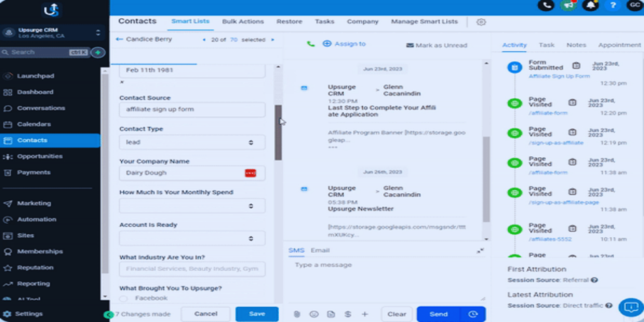Open the Restore tab

coord(289,21)
